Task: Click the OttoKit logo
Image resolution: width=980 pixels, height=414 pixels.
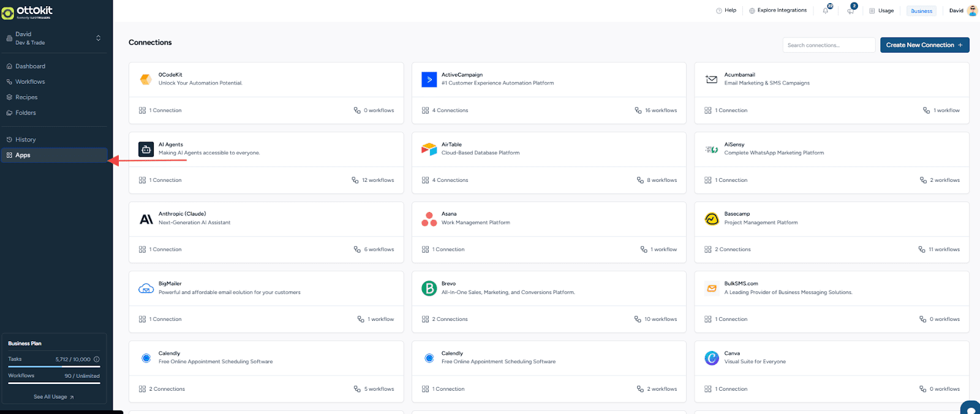Action: 27,12
